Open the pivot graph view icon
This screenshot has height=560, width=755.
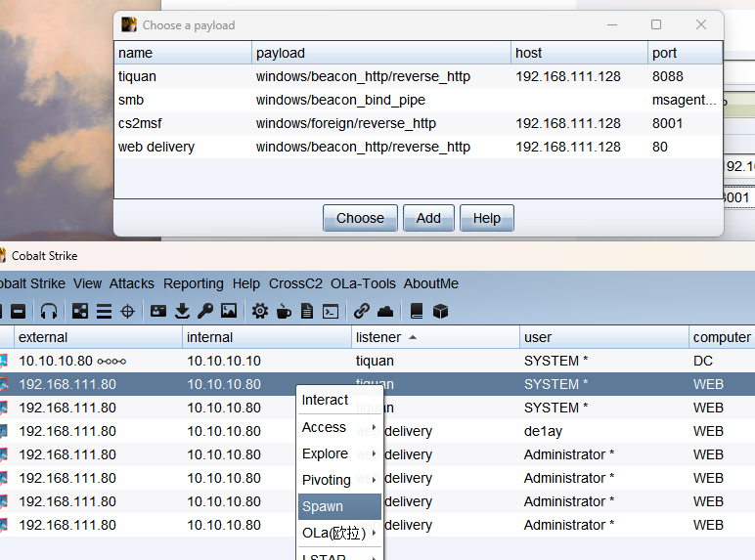[80, 311]
